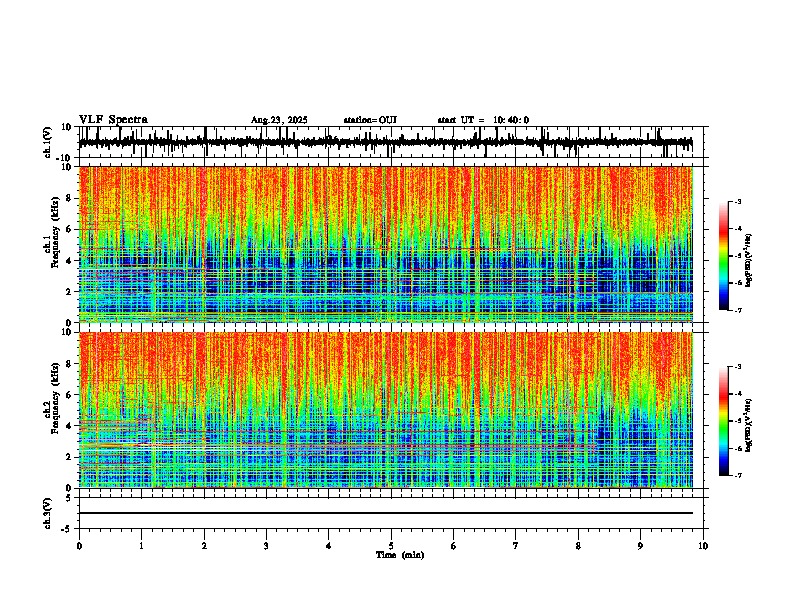Click the '4' kHz tick of ch.2 spectrogram

pos(70,426)
